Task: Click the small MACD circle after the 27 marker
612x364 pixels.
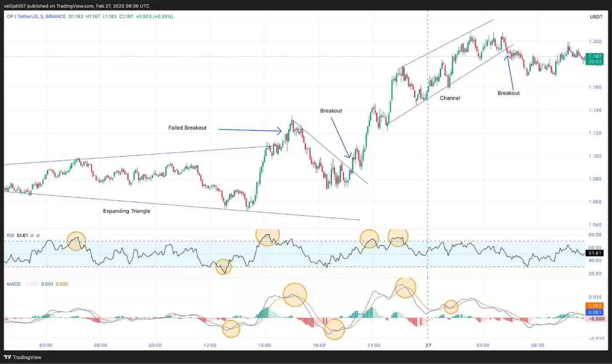Action: [x=451, y=307]
